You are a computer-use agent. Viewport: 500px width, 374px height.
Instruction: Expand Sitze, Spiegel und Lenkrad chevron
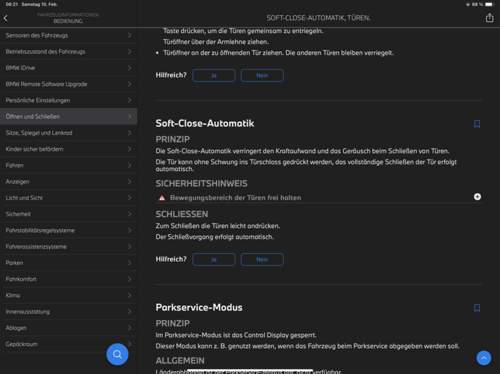point(130,133)
